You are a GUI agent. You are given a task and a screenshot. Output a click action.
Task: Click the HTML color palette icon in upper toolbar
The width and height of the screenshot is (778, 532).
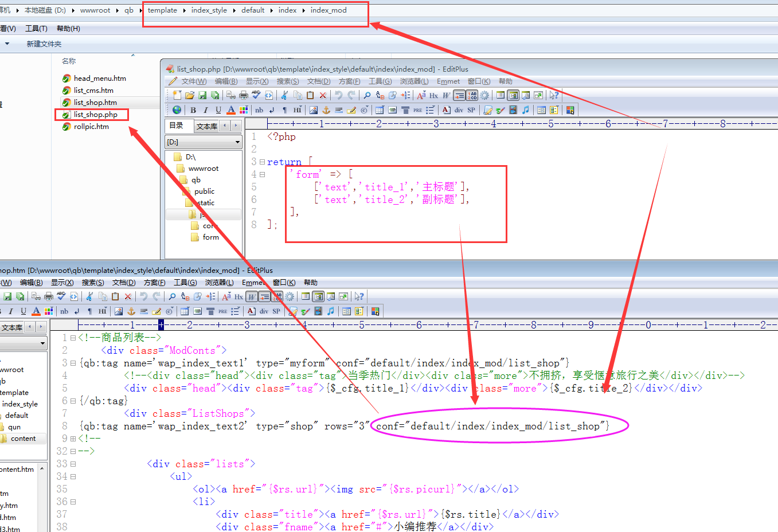click(x=244, y=110)
